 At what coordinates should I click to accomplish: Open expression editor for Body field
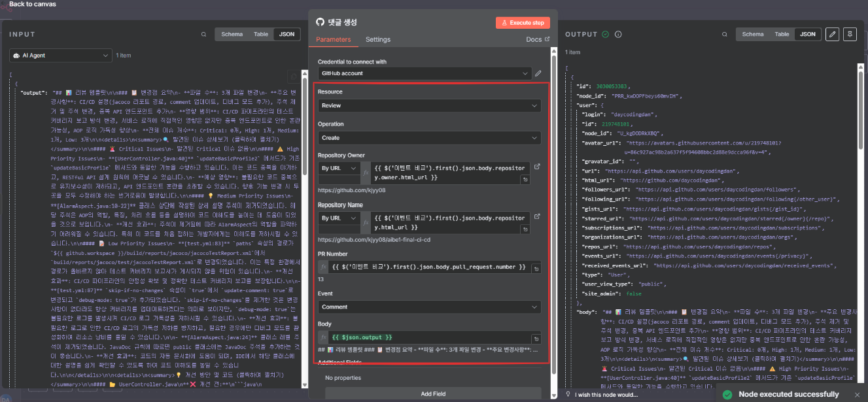click(536, 339)
